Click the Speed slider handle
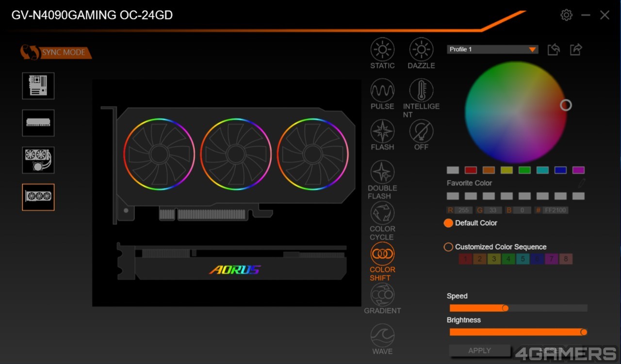The width and height of the screenshot is (621, 364). (x=505, y=308)
